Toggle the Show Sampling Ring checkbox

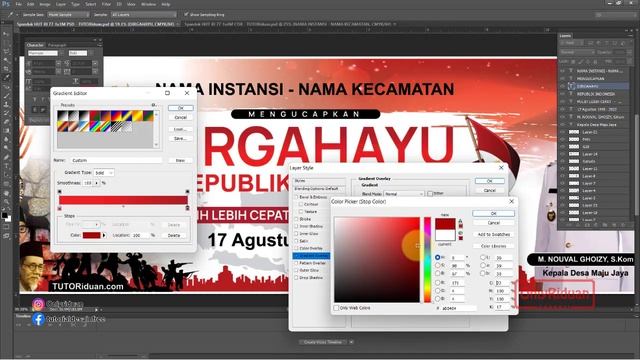(186, 14)
